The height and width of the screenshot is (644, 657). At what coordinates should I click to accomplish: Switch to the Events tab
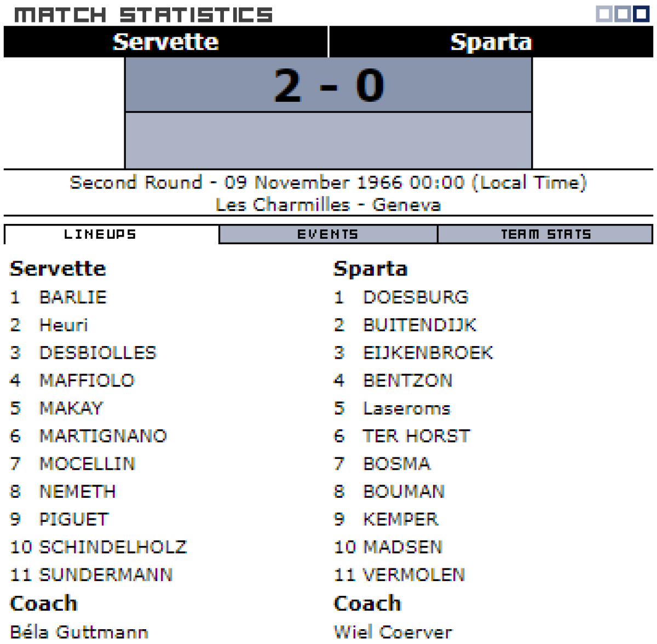[328, 234]
